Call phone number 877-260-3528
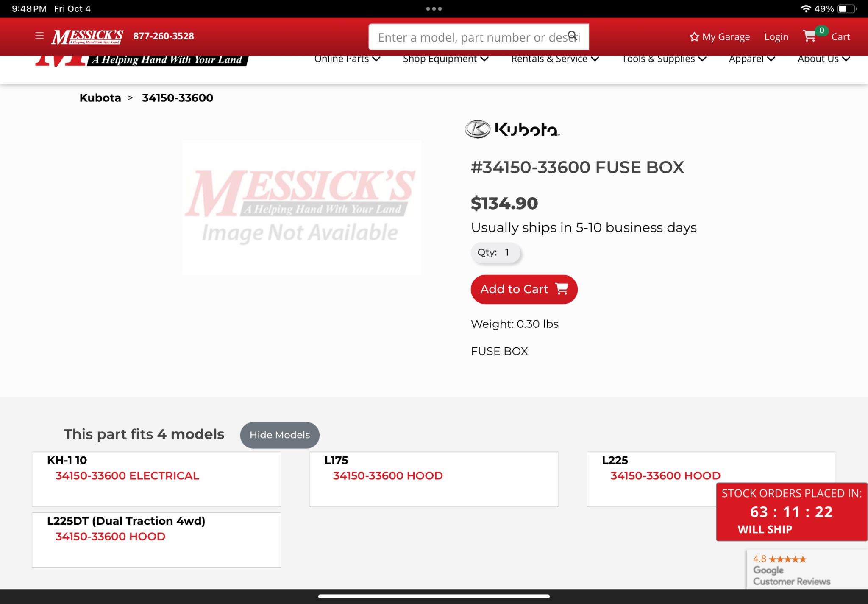 pos(164,36)
